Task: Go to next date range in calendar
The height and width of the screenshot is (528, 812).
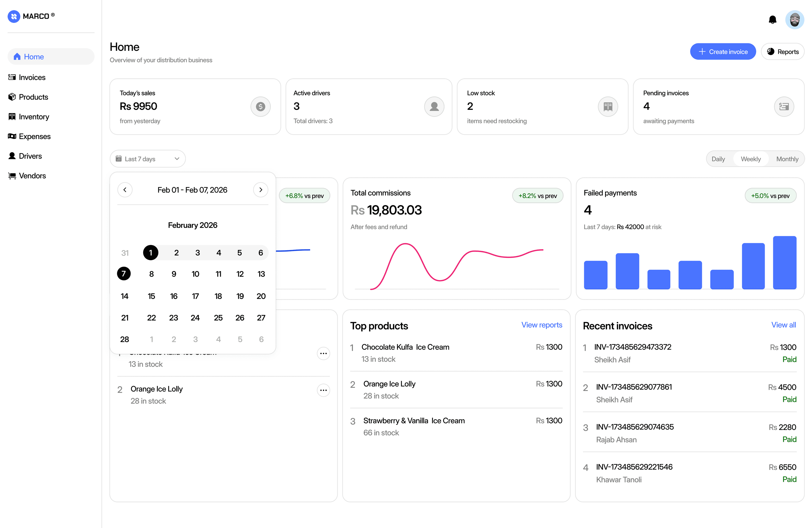Action: coord(261,190)
